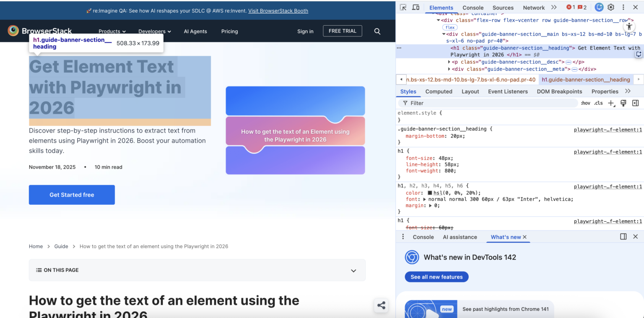Toggle the .cls class editor

pos(598,103)
